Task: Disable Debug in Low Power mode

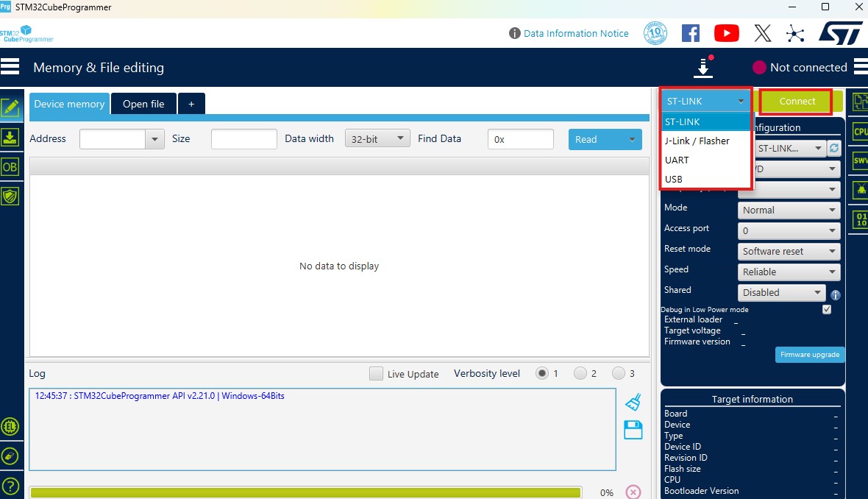Action: point(826,309)
